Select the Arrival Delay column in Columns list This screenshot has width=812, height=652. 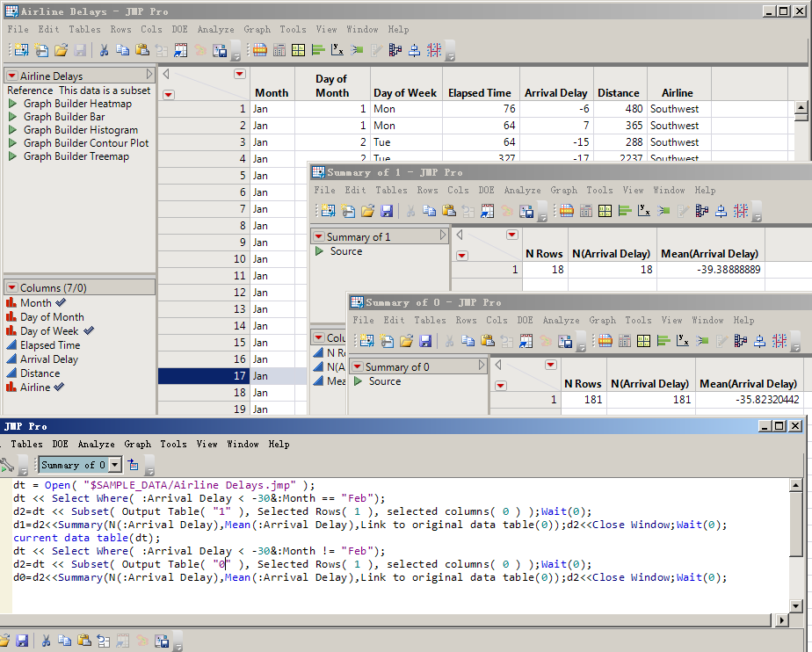49,359
